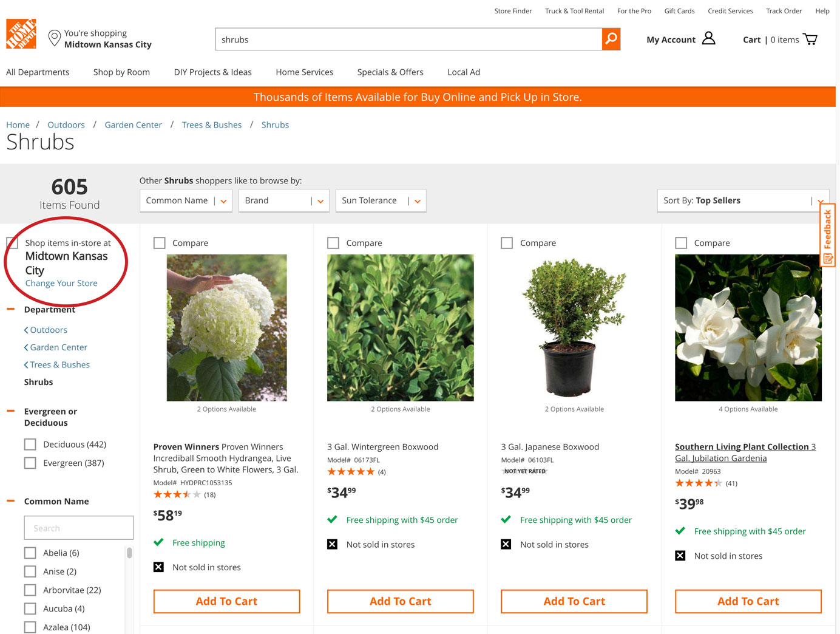
Task: Open the white hydrangea product image
Action: [x=227, y=328]
